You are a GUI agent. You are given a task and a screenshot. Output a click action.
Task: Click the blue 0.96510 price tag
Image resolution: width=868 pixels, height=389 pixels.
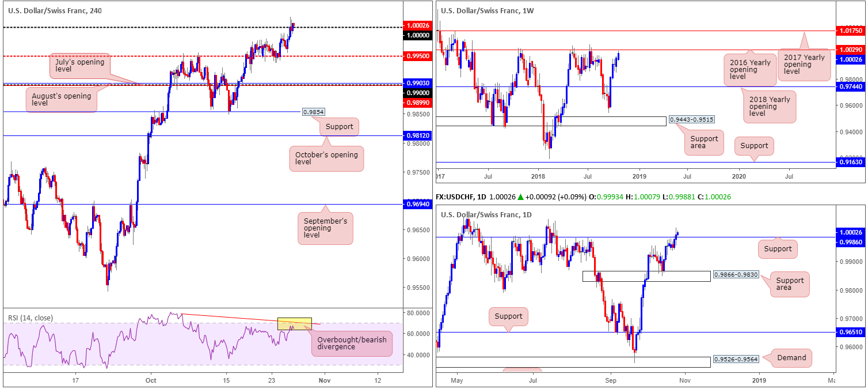[x=851, y=332]
